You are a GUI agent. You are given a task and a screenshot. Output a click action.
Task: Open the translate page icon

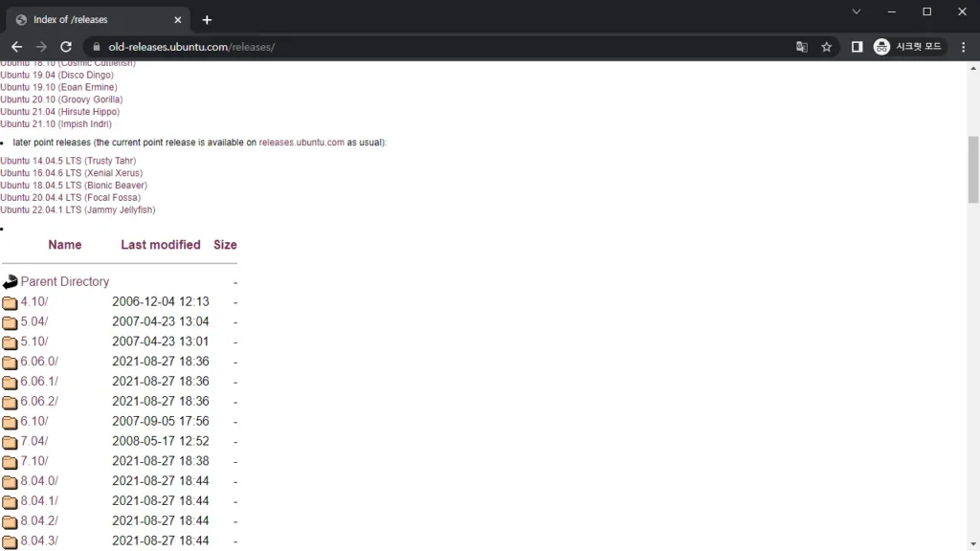point(802,47)
